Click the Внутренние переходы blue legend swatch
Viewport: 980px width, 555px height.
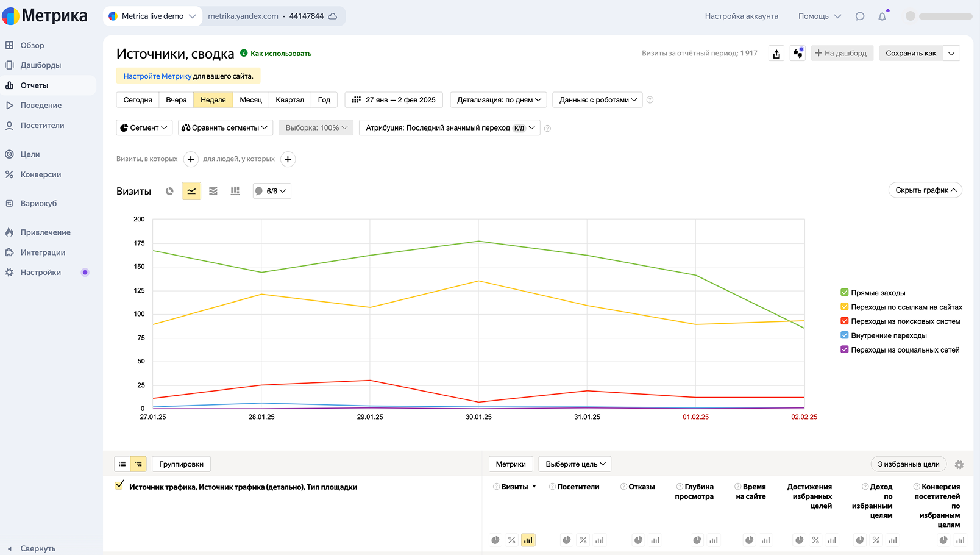845,335
